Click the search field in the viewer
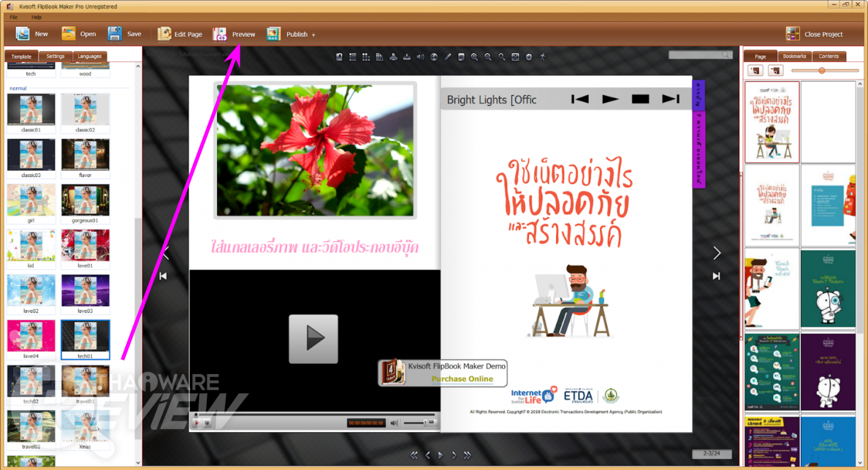Image resolution: width=868 pixels, height=470 pixels. [x=700, y=55]
